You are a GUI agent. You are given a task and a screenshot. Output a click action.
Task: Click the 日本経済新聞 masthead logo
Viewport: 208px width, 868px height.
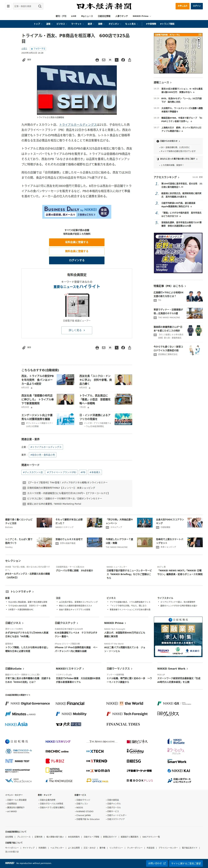point(104,6)
